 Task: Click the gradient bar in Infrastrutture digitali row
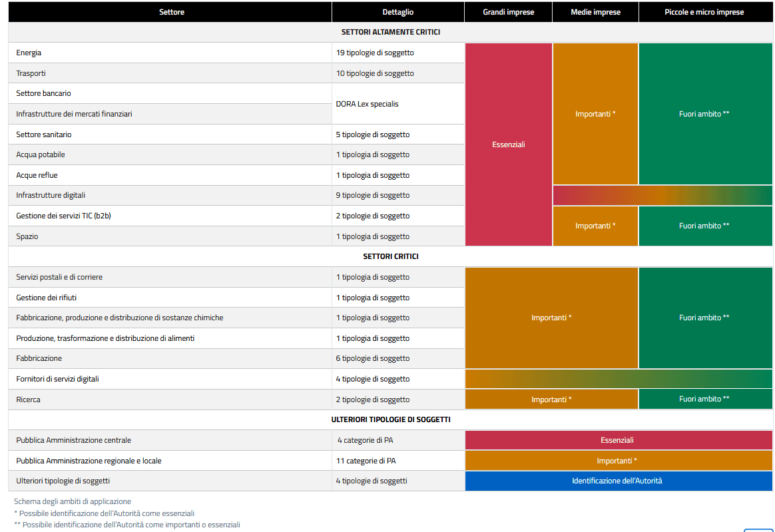[x=662, y=196]
